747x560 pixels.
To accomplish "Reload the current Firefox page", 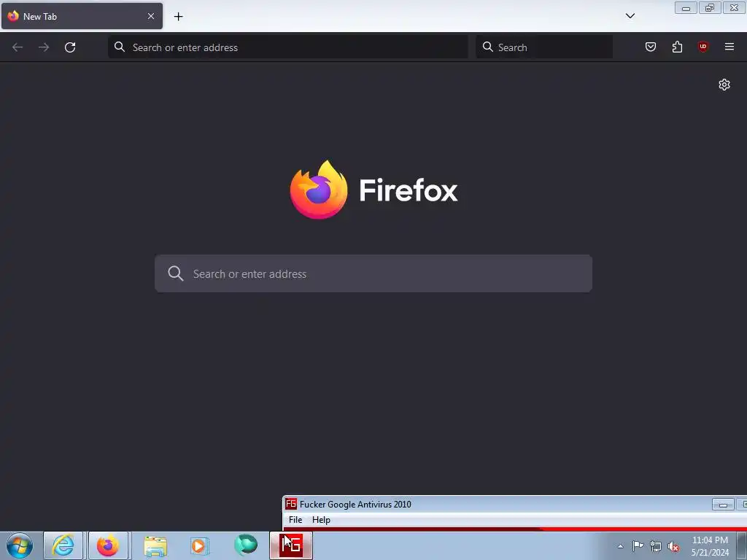I will [x=70, y=47].
